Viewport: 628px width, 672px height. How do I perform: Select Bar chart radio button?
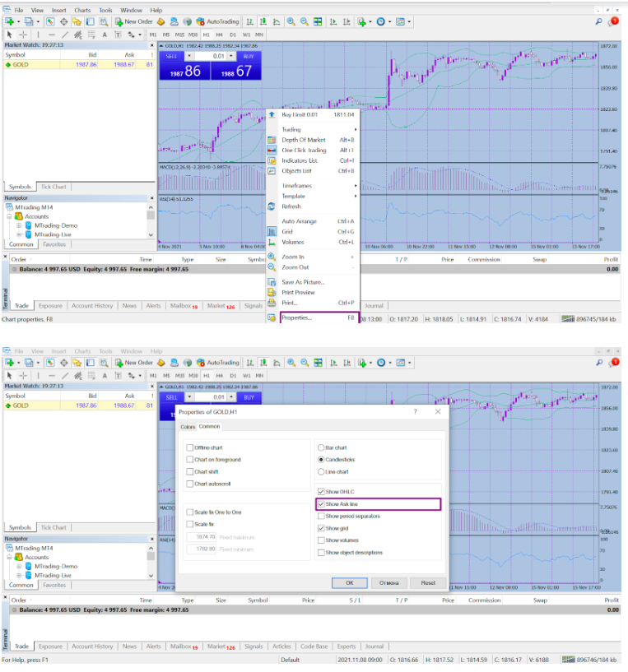[321, 447]
